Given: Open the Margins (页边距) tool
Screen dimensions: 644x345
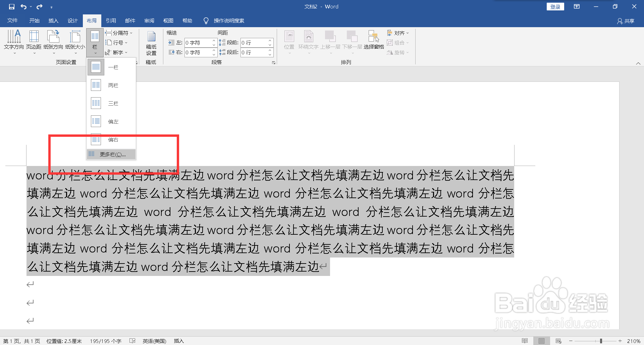Looking at the screenshot, I should click(x=34, y=42).
